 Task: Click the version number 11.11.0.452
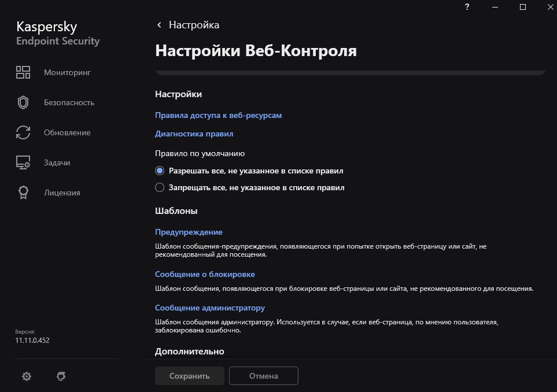click(x=32, y=340)
